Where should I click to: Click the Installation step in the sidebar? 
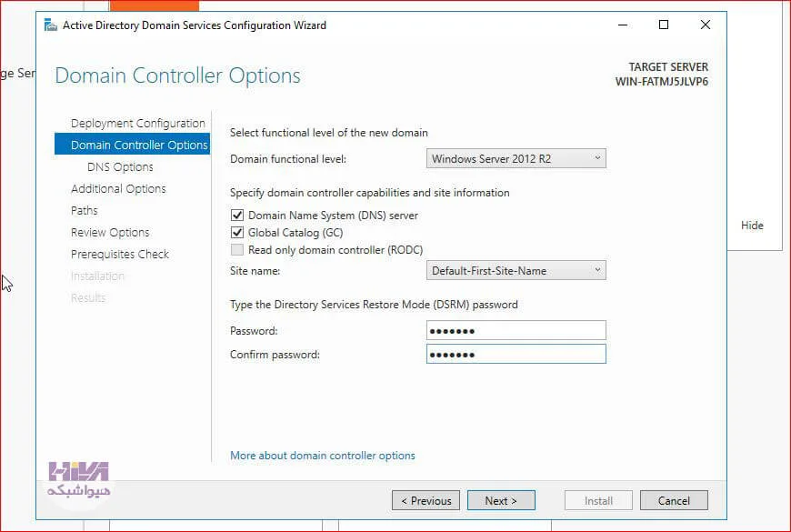pyautogui.click(x=97, y=276)
